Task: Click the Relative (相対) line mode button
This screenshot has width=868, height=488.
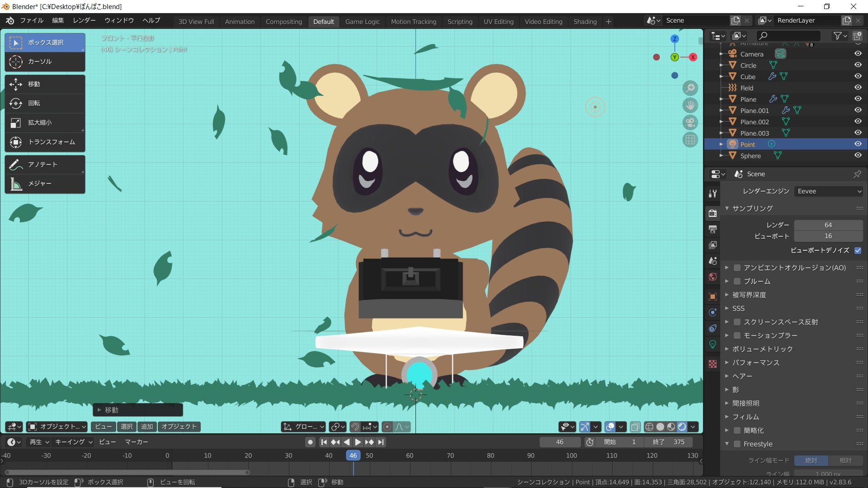Action: click(845, 460)
